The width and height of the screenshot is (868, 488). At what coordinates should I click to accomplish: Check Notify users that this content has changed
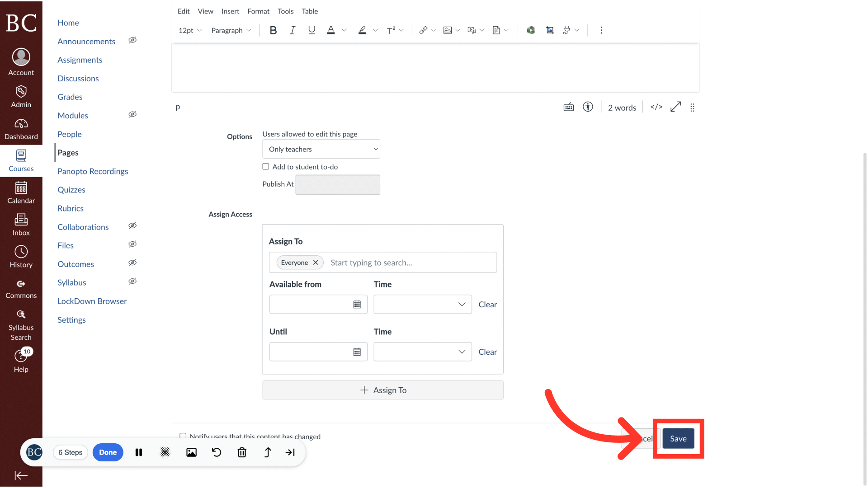(183, 436)
